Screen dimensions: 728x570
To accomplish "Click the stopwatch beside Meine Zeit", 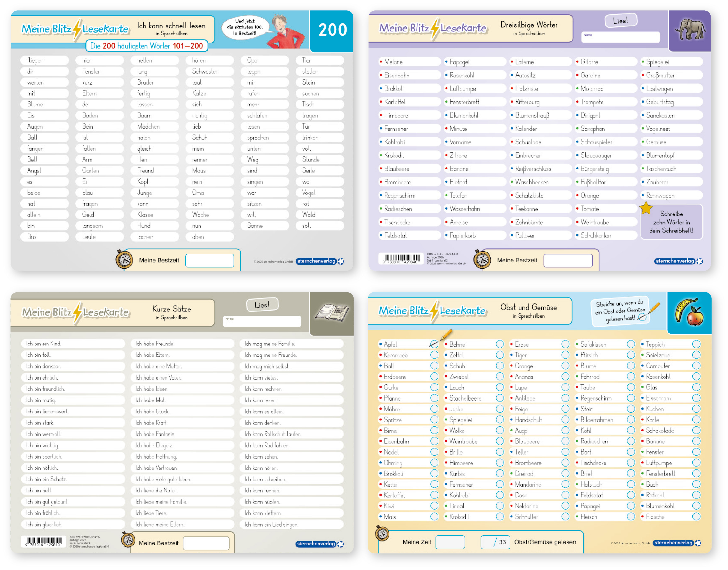I will point(382,534).
